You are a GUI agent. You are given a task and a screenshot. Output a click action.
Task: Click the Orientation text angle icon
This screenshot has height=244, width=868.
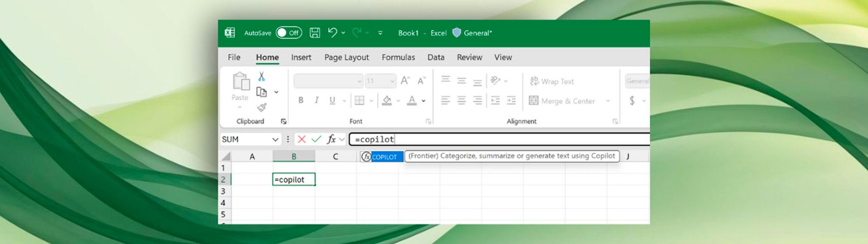495,80
